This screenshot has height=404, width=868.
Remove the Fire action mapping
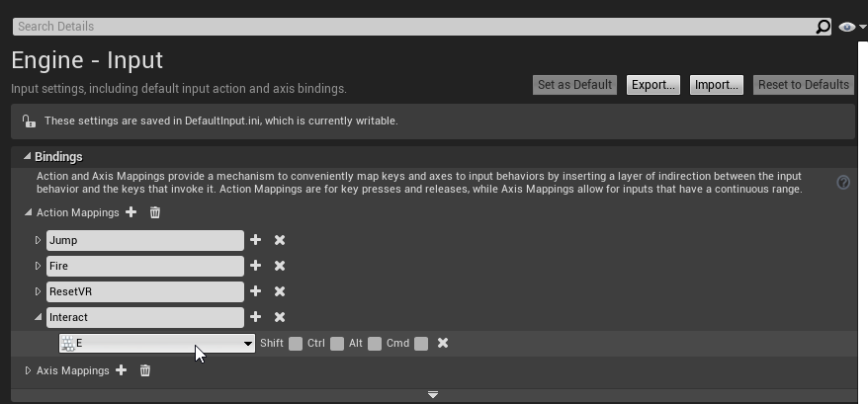280,266
